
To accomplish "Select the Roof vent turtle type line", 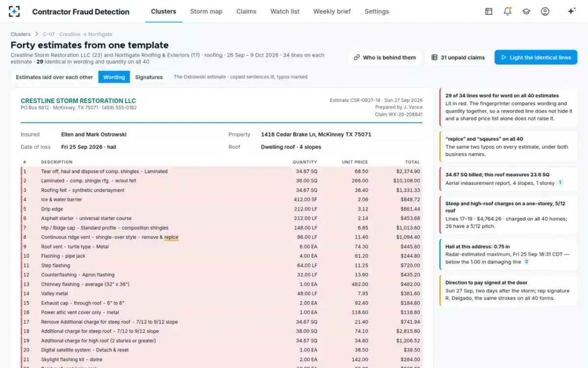I will (x=221, y=247).
